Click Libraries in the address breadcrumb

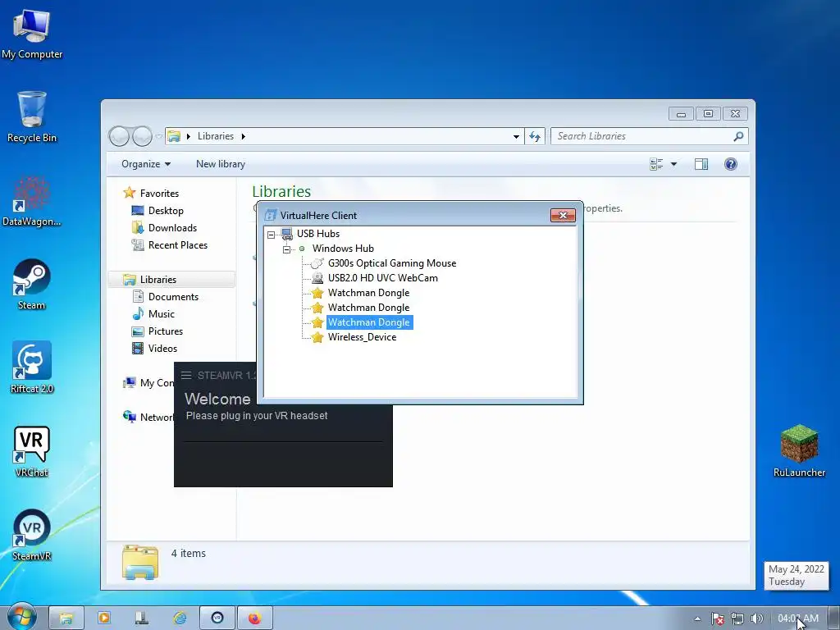pos(216,136)
